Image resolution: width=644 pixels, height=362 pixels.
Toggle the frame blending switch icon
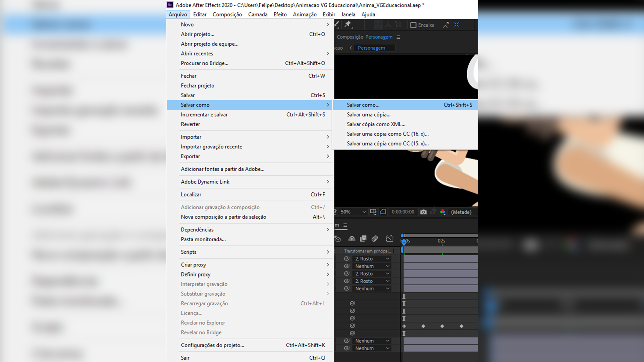click(363, 239)
